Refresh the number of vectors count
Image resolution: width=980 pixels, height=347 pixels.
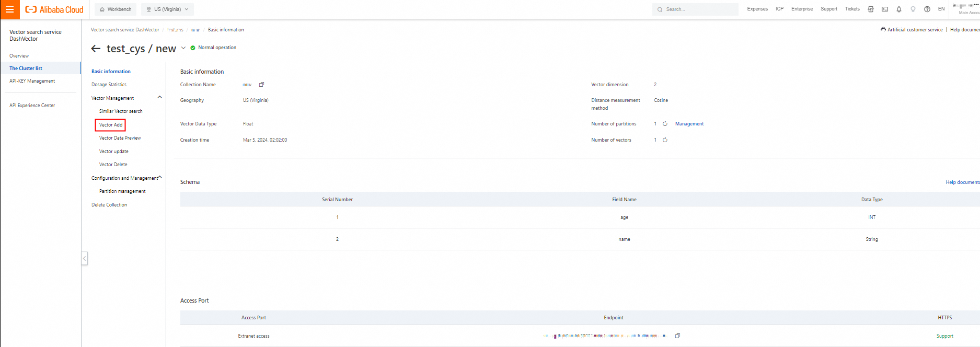tap(665, 140)
